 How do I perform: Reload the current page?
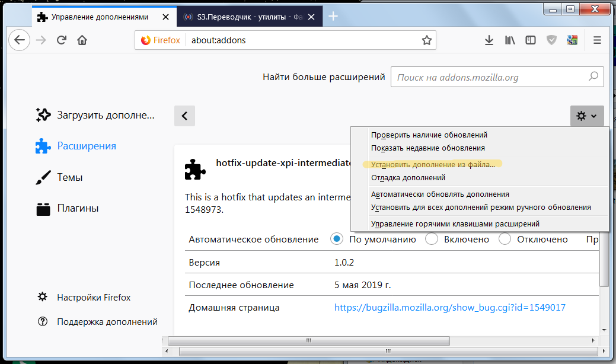coord(62,40)
